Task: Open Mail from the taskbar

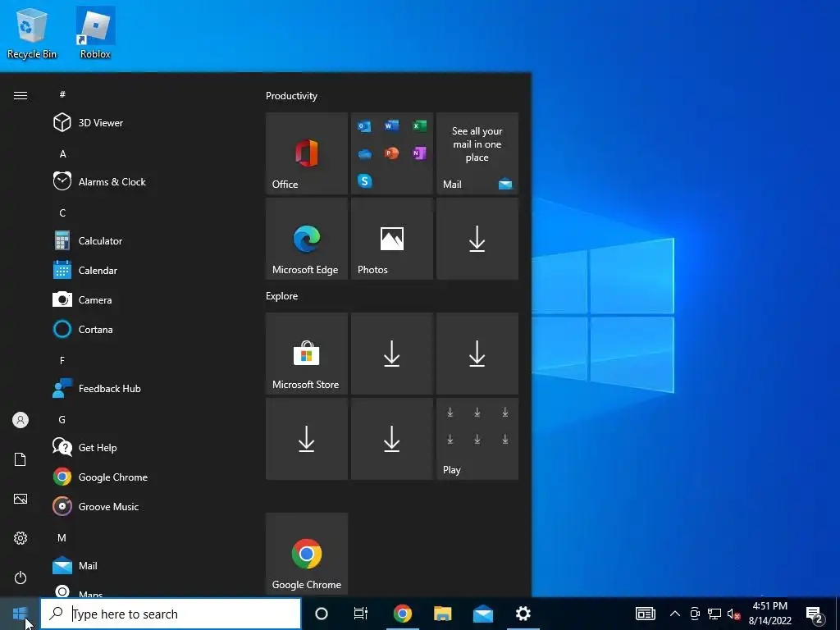Action: (482, 614)
